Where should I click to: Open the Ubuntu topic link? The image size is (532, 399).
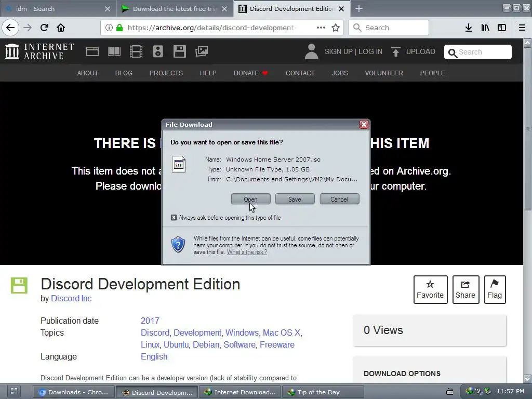[176, 345]
